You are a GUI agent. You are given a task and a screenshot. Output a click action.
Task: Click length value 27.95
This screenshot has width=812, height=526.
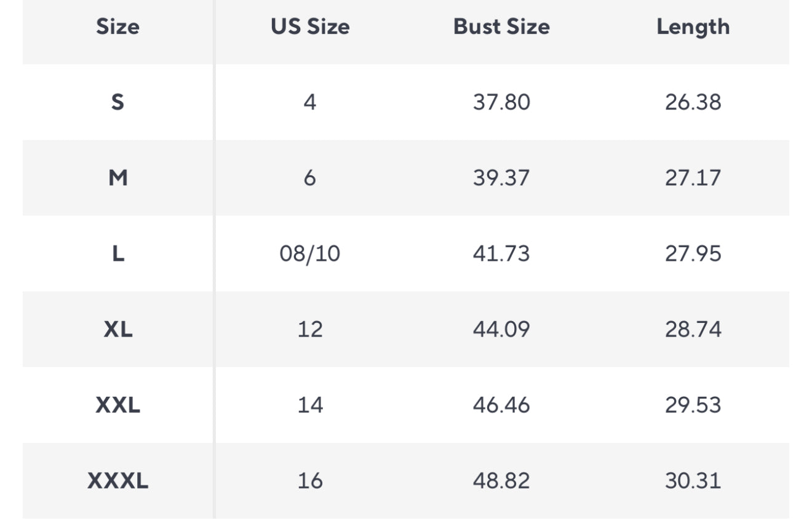(693, 253)
